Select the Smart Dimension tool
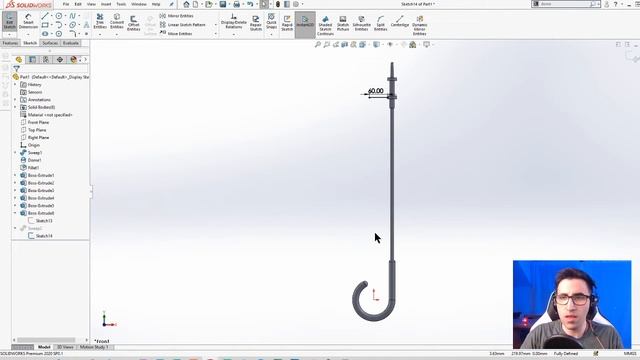 click(28, 21)
